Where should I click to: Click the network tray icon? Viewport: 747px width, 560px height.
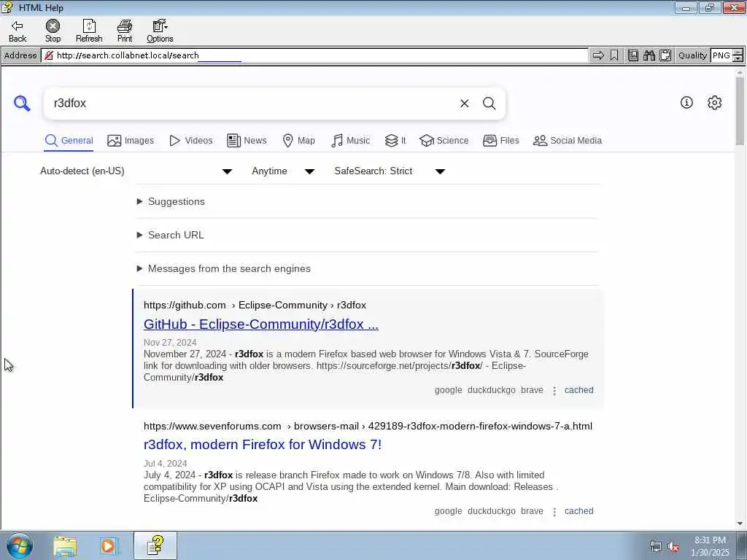pyautogui.click(x=656, y=547)
